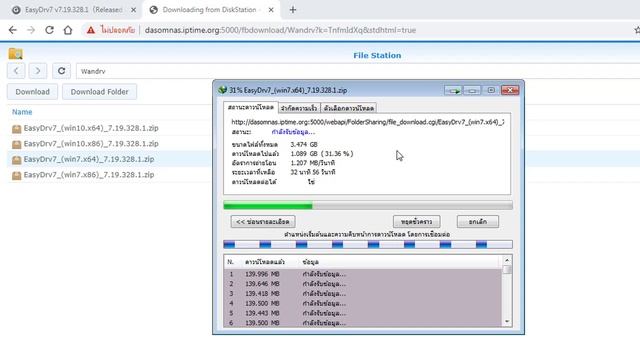Viewport: 640px width, 360px height.
Task: Close the Downloading from DiskStation tab
Action: click(271, 10)
